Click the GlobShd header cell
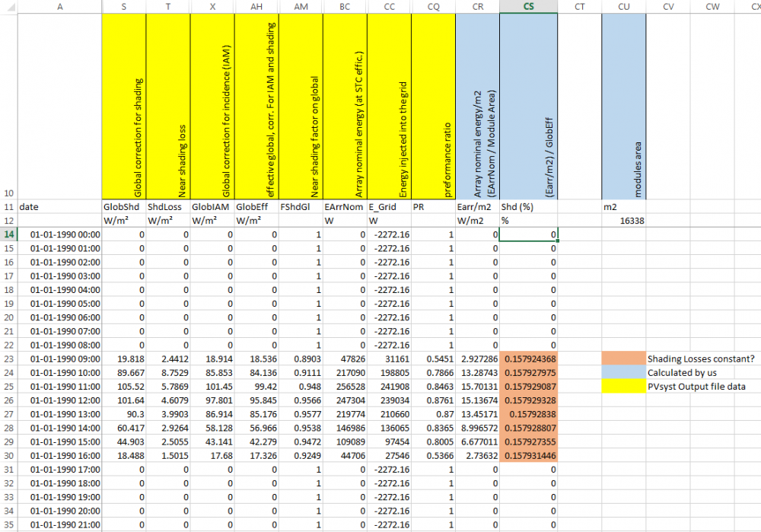Image resolution: width=761 pixels, height=532 pixels. coord(123,206)
